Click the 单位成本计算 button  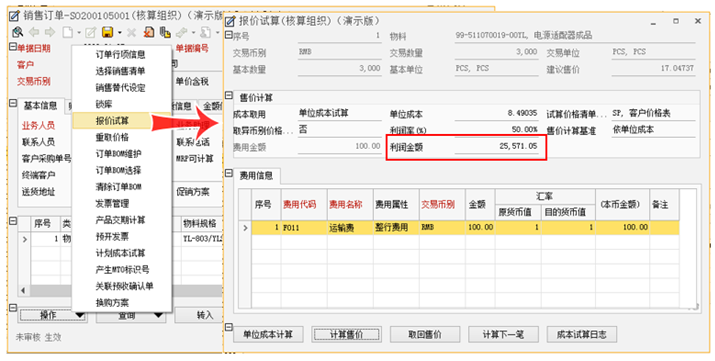click(x=269, y=334)
